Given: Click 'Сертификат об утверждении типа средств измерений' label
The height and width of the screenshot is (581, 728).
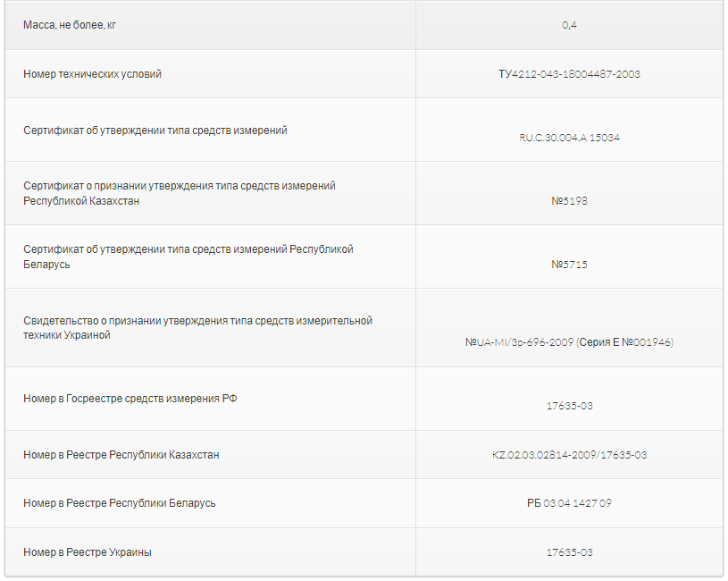Looking at the screenshot, I should click(x=155, y=131).
